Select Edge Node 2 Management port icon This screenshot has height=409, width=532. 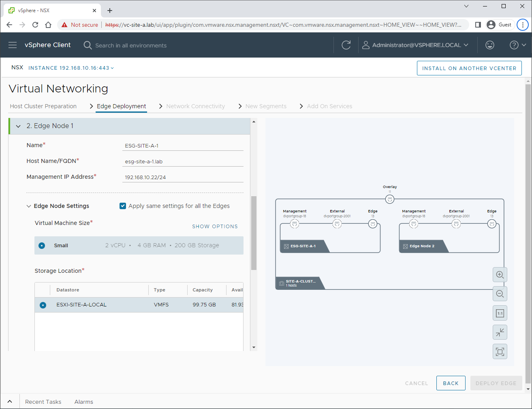[x=414, y=224]
